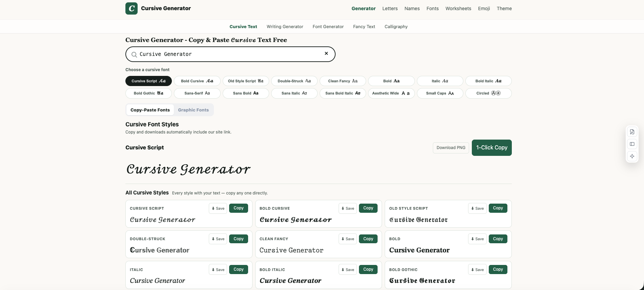Pick the Bold Gothic font chip
This screenshot has height=290, width=644.
pyautogui.click(x=148, y=93)
